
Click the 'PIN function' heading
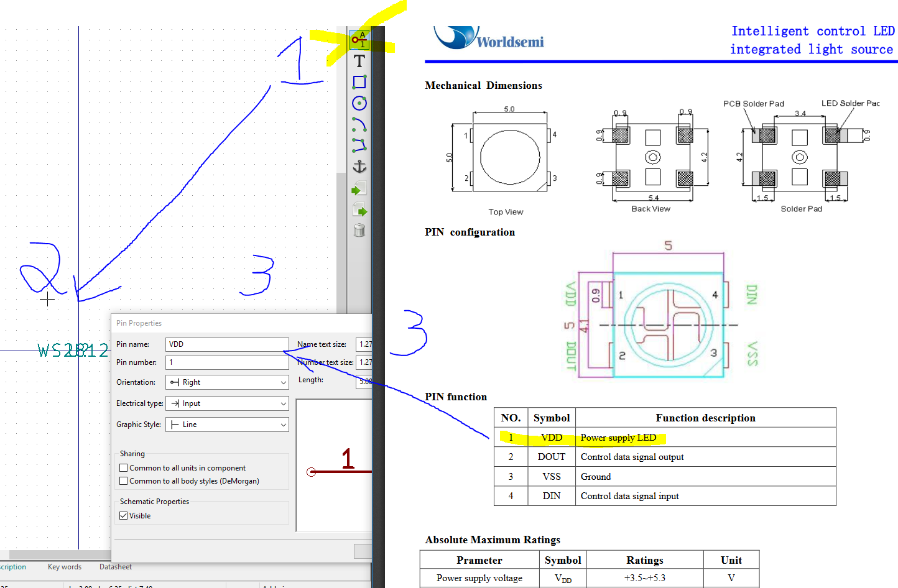click(x=456, y=397)
